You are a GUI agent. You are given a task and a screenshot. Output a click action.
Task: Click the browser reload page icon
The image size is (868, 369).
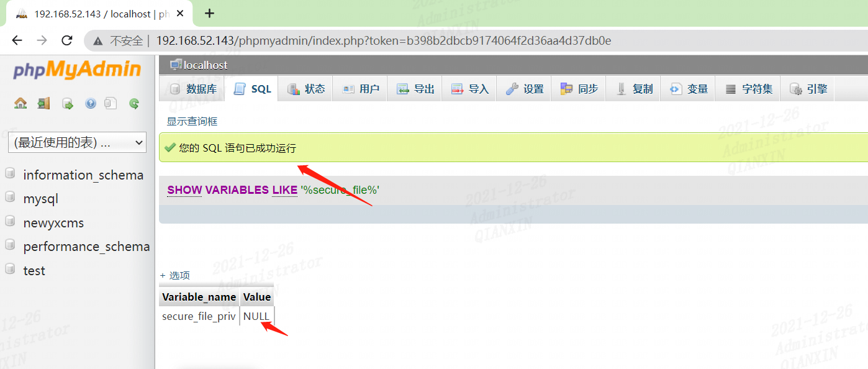click(67, 40)
